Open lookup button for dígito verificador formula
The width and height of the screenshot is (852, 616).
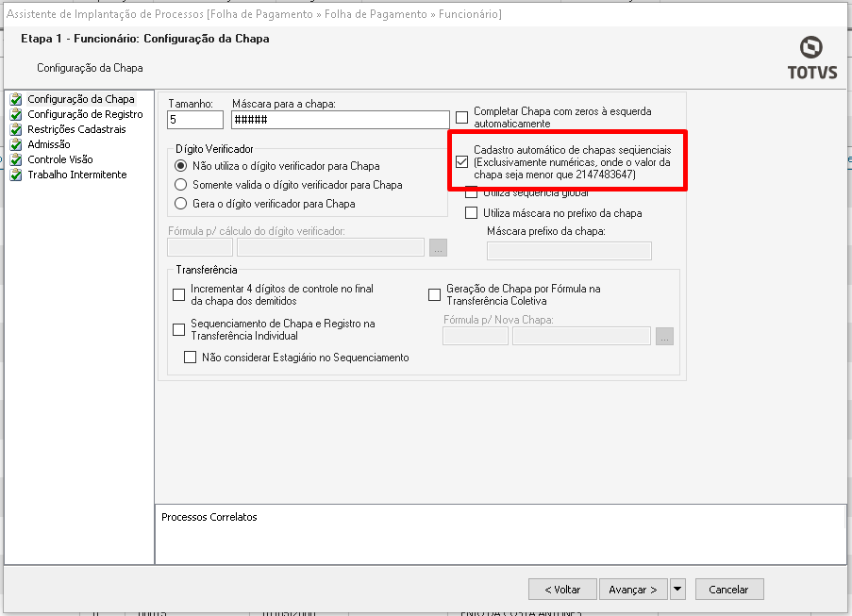[438, 247]
